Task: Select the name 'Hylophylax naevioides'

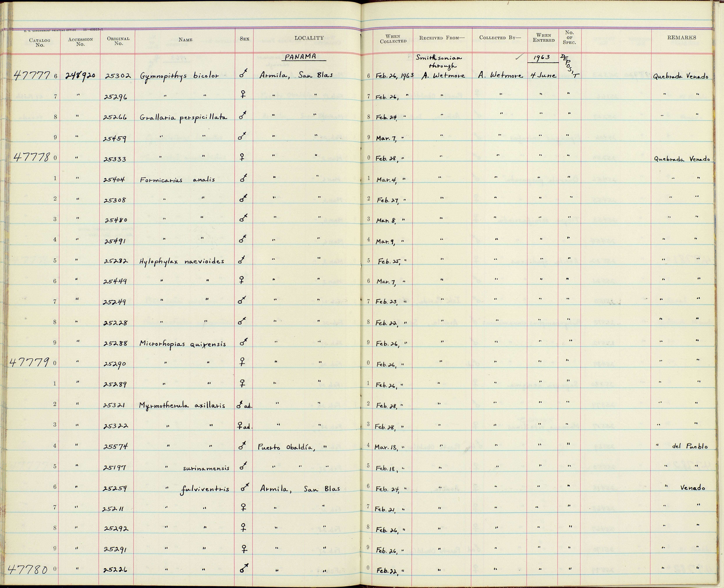Action: tap(182, 261)
